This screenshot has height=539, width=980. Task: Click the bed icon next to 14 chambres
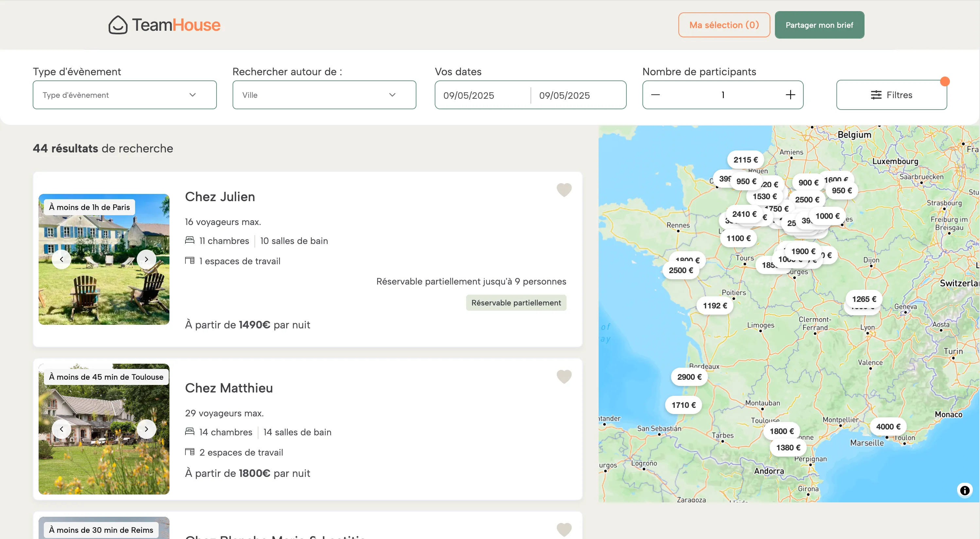[x=189, y=431]
